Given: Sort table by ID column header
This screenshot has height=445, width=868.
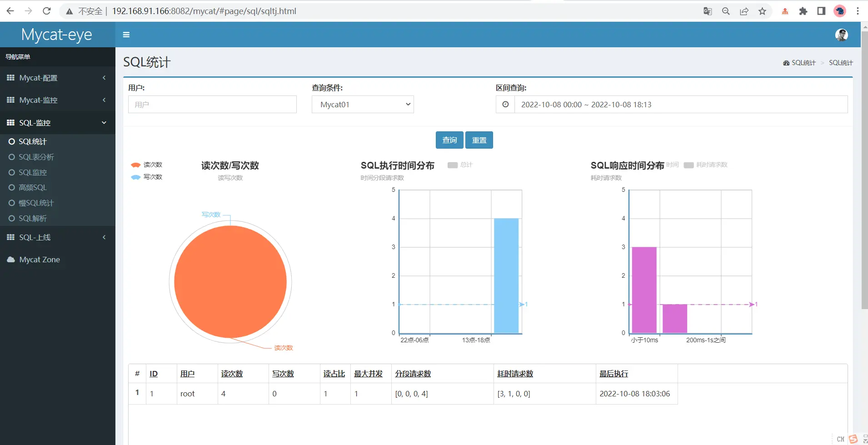Looking at the screenshot, I should click(154, 374).
